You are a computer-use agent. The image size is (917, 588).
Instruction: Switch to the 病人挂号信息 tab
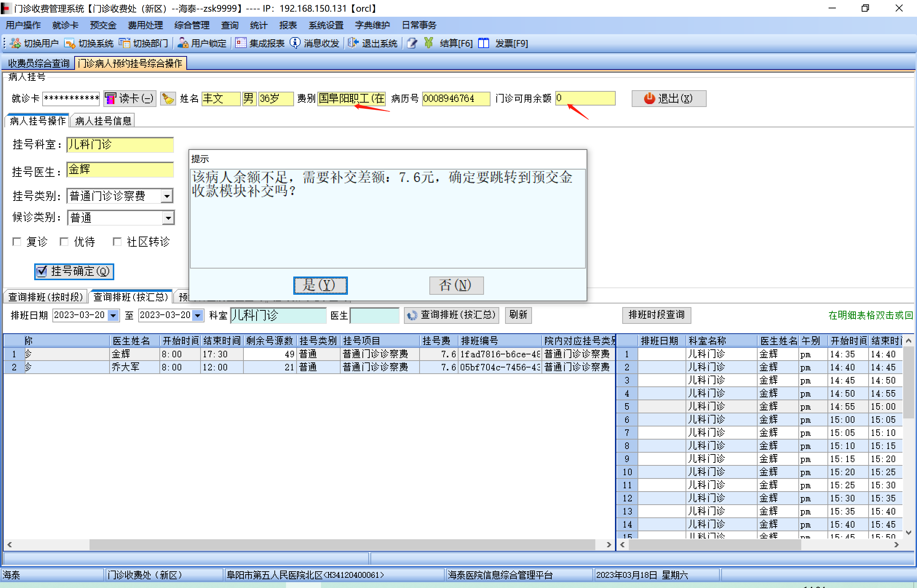pyautogui.click(x=103, y=121)
